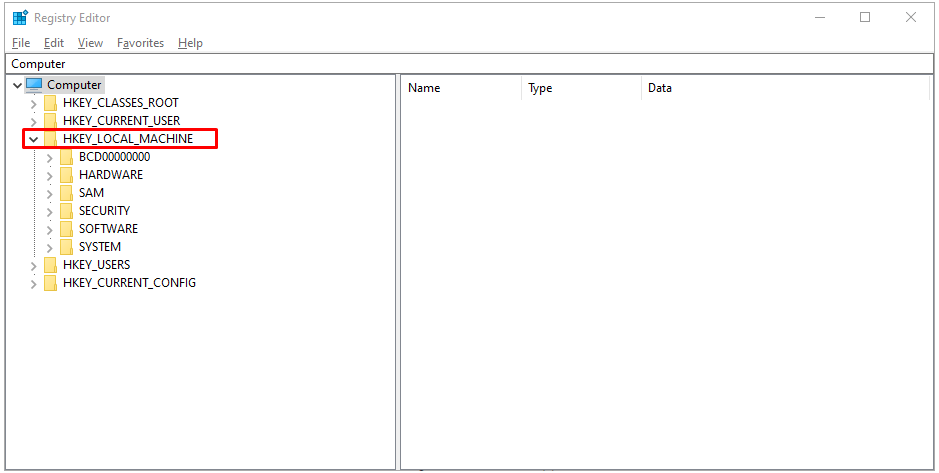Expand the HKEY_USERS hive

click(34, 265)
